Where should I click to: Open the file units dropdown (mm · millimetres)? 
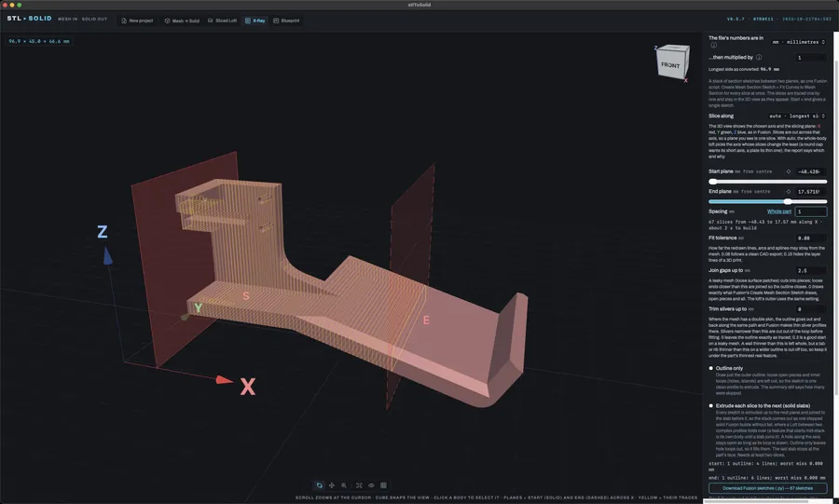point(798,42)
